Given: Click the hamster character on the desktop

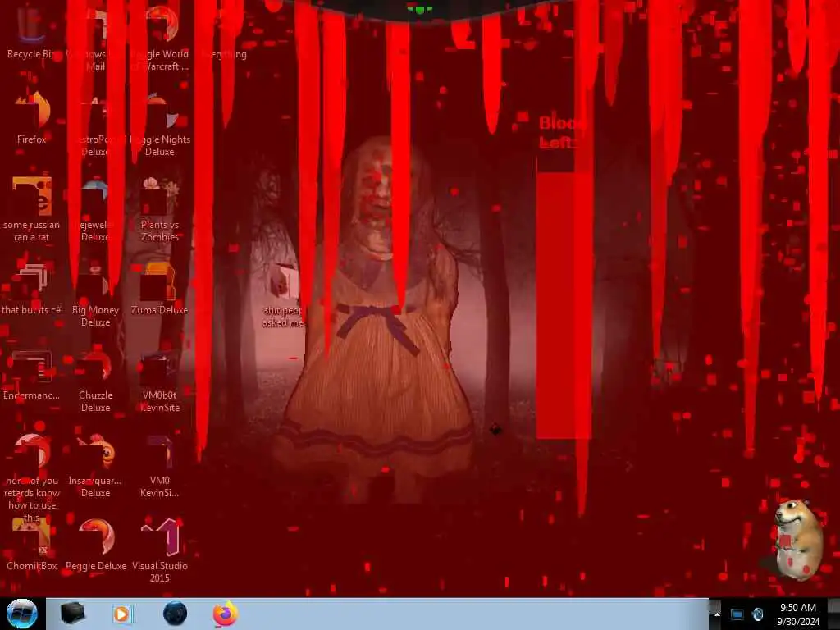Looking at the screenshot, I should [799, 540].
